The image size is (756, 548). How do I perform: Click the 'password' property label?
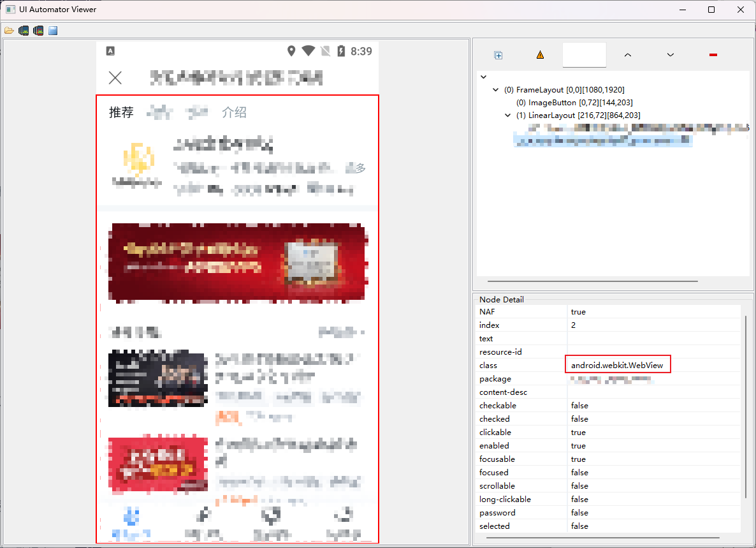[x=497, y=513]
